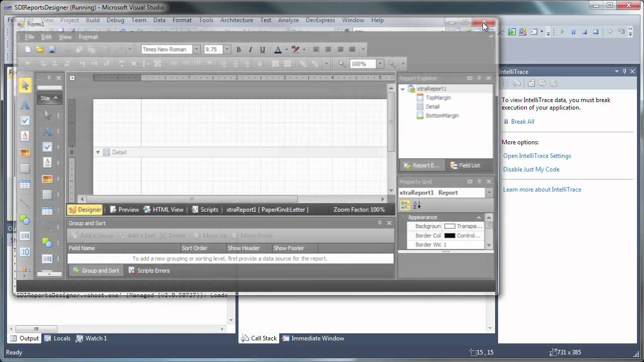The height and width of the screenshot is (362, 644).
Task: Open Visual Studio DevExpress menu
Action: click(320, 20)
